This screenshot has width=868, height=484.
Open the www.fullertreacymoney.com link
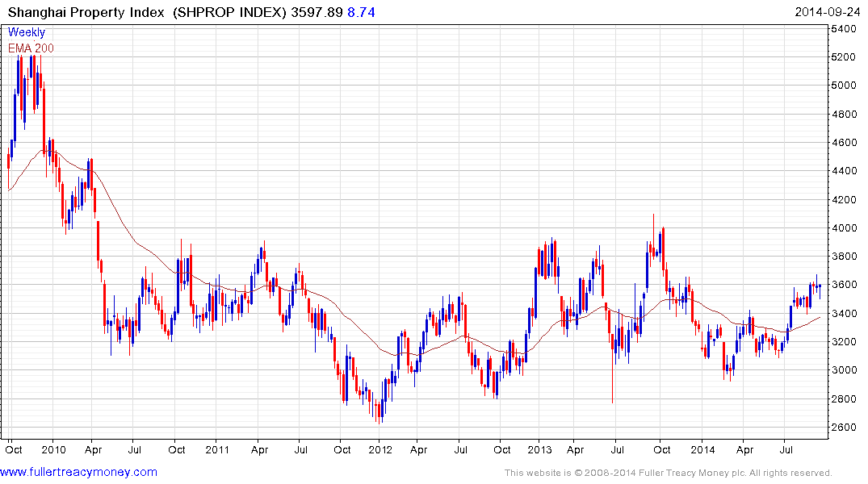coord(78,473)
